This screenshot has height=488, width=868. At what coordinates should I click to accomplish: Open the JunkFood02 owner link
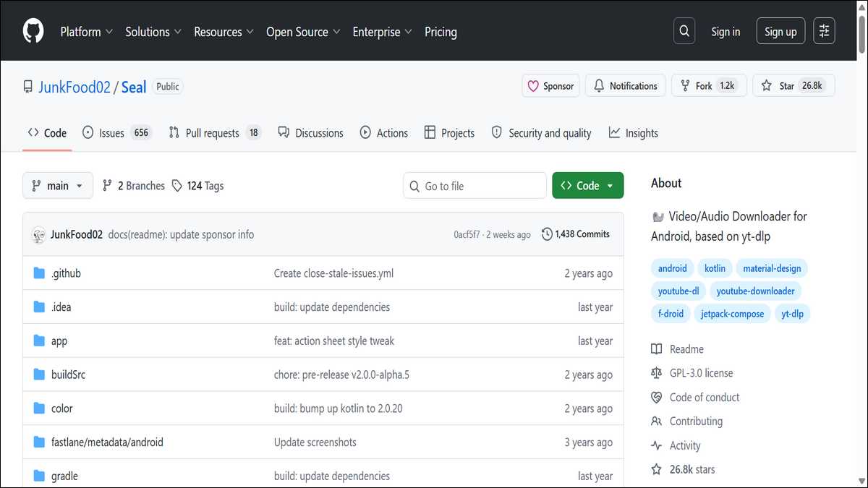pos(75,87)
